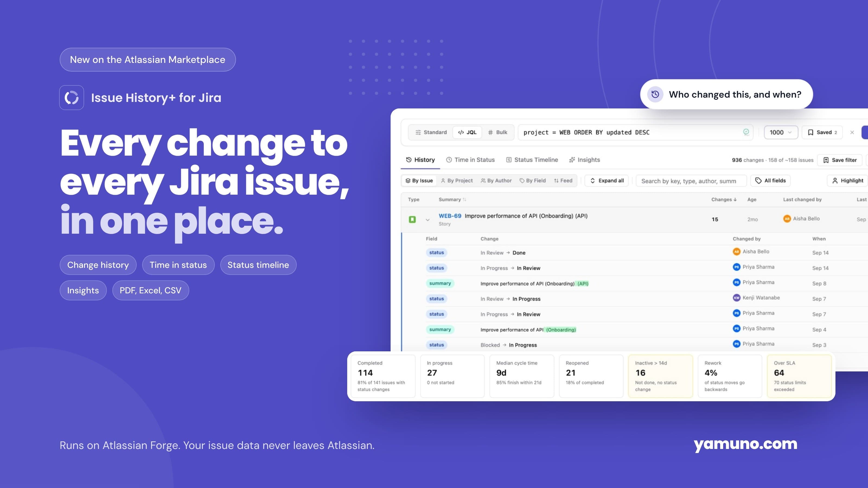The height and width of the screenshot is (488, 868).
Task: Click the sort icon next to Summary column
Action: (x=464, y=200)
